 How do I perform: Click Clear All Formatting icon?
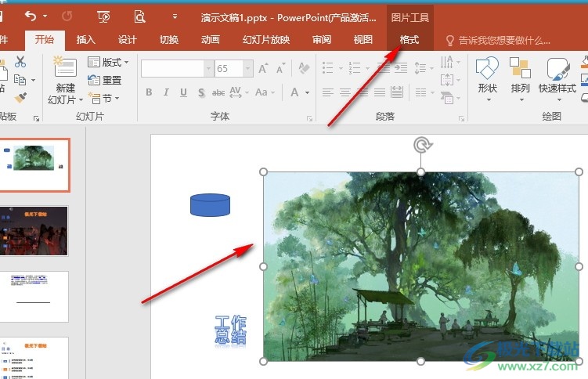coord(304,68)
